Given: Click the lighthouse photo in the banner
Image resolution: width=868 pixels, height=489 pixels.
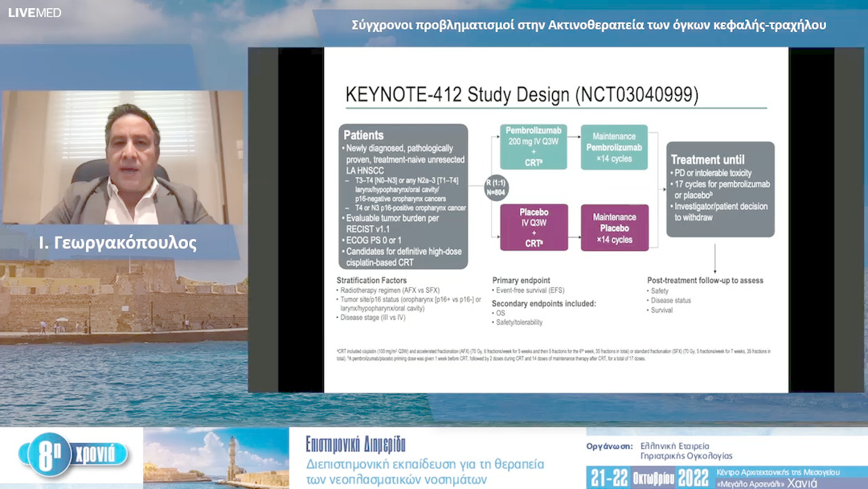Looking at the screenshot, I should pyautogui.click(x=216, y=458).
